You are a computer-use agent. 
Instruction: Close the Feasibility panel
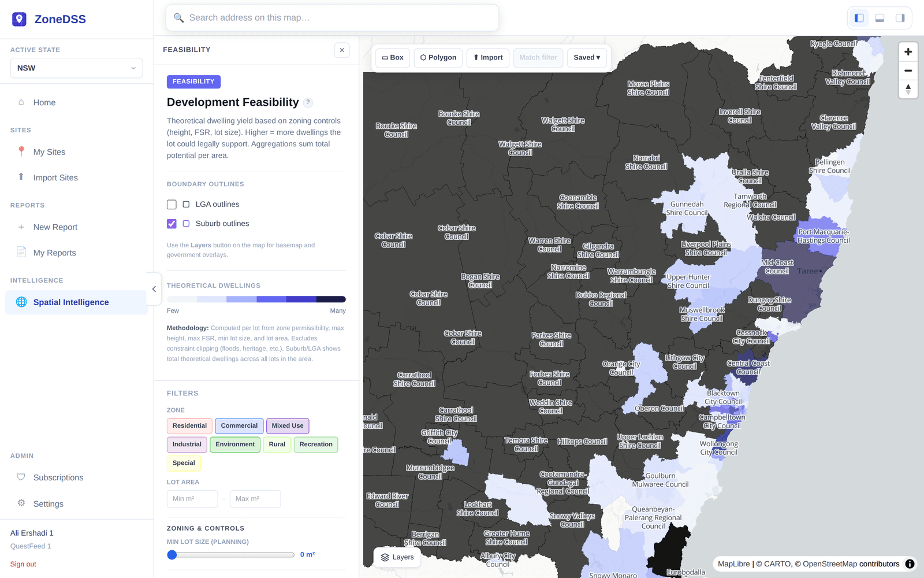click(342, 50)
